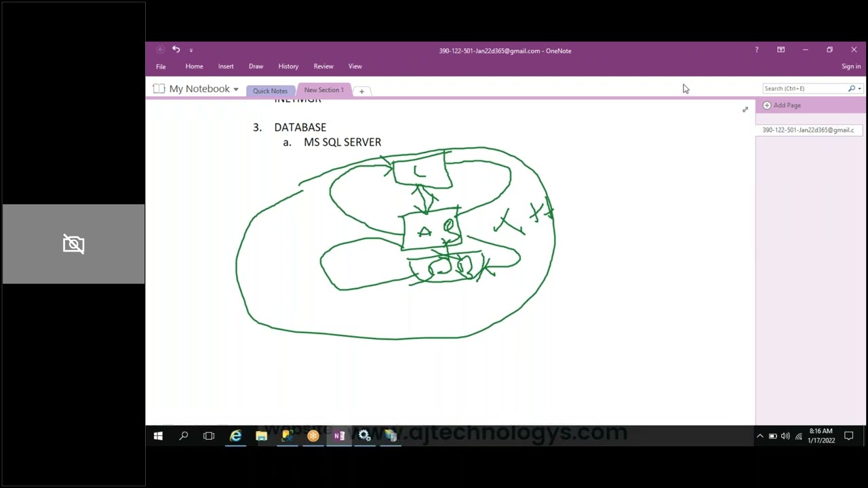This screenshot has width=868, height=488.
Task: Click the battery tray icon
Action: point(772,436)
